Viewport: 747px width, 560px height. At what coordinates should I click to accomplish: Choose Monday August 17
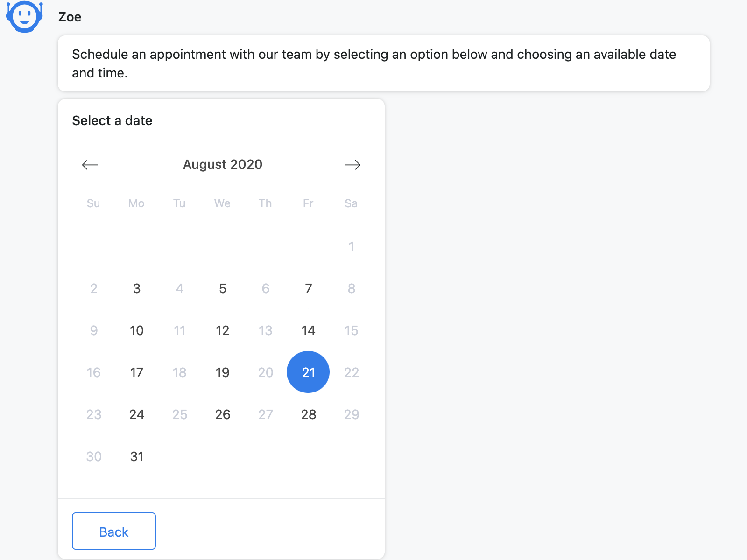click(x=137, y=372)
